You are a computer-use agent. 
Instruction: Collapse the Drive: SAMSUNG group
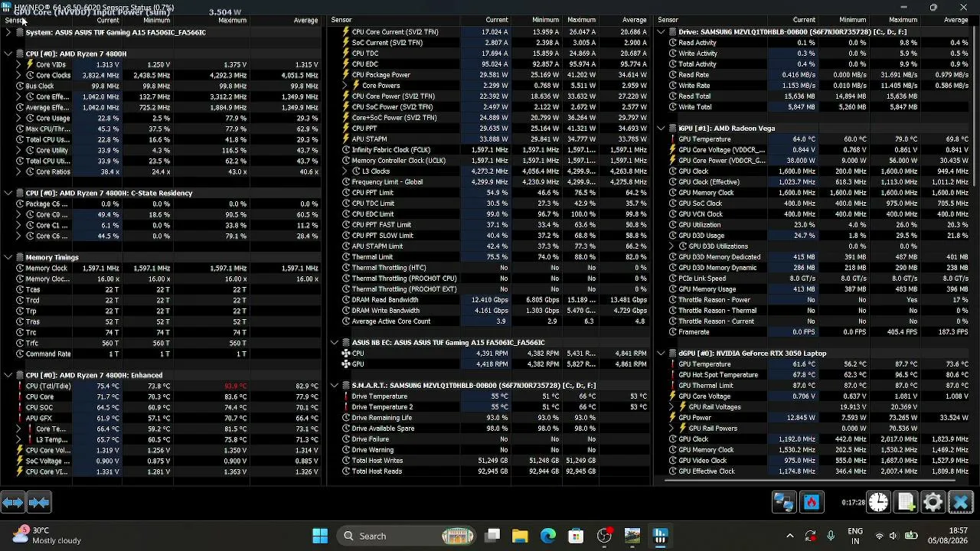point(661,32)
